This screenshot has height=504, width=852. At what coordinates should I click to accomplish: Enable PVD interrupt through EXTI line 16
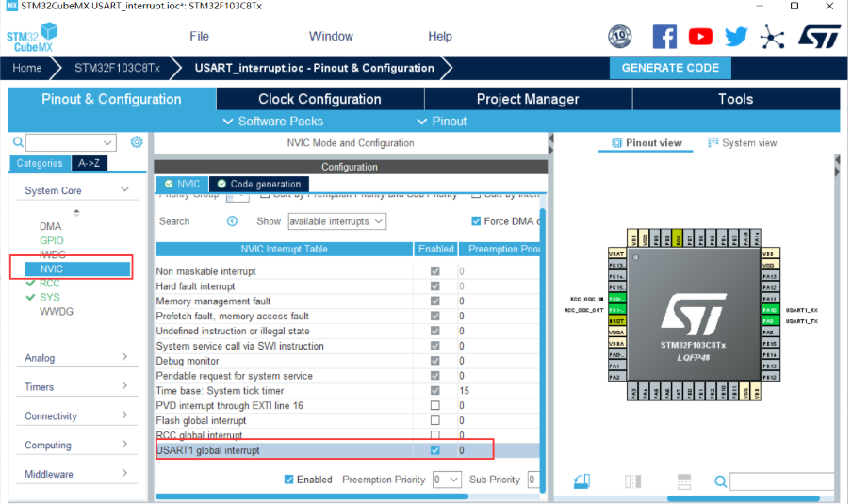[435, 406]
